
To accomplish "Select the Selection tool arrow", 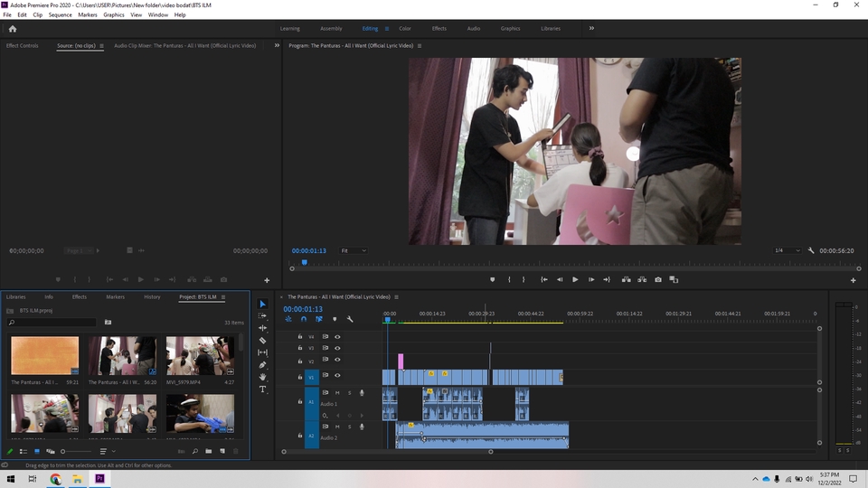I will coord(262,304).
